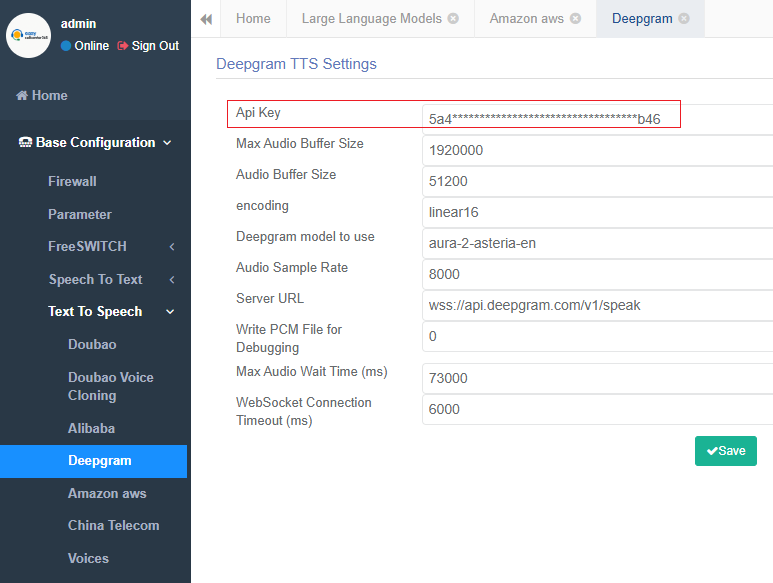The width and height of the screenshot is (773, 583).
Task: Click the WebSocket Connection Timeout field
Action: 597,410
